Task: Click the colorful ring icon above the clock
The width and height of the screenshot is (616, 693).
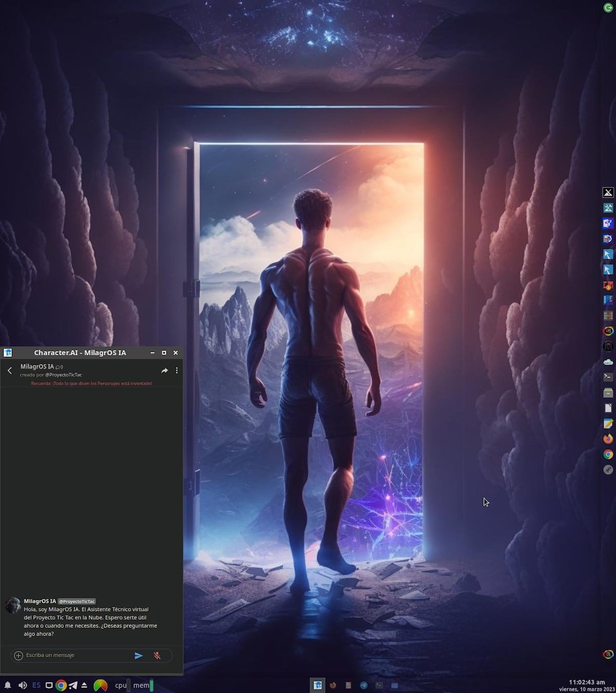Action: [x=608, y=654]
